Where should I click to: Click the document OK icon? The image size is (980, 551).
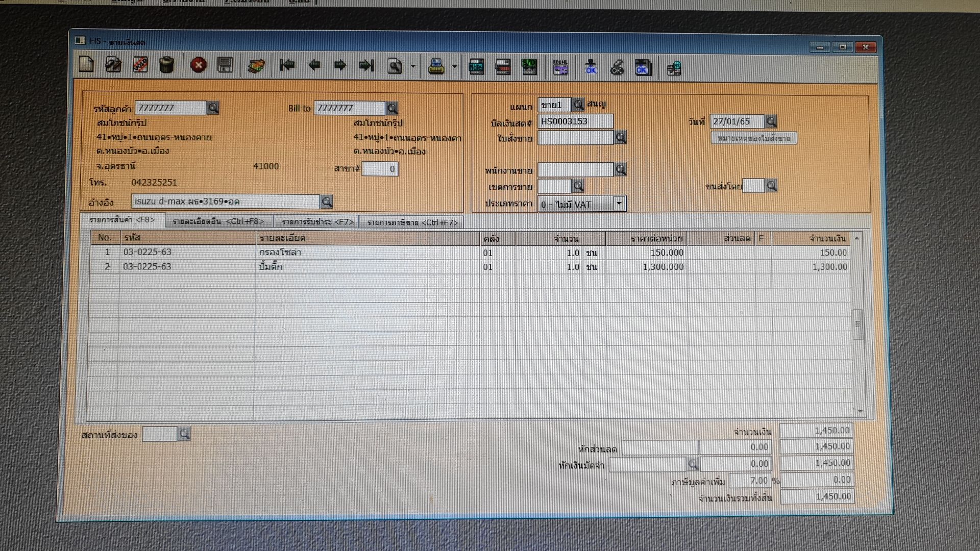643,67
